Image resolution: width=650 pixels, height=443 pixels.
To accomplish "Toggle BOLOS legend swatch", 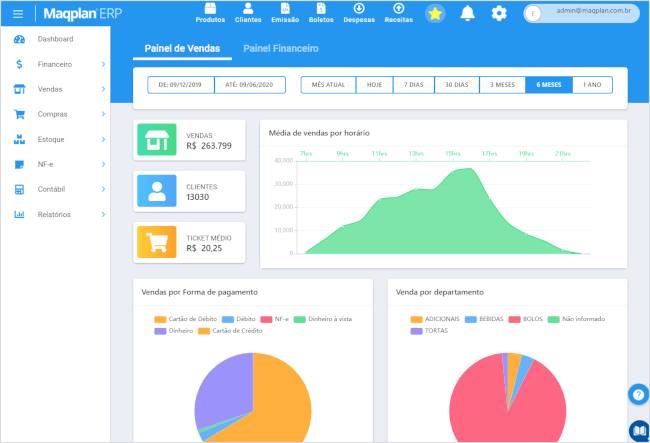I will click(x=514, y=320).
